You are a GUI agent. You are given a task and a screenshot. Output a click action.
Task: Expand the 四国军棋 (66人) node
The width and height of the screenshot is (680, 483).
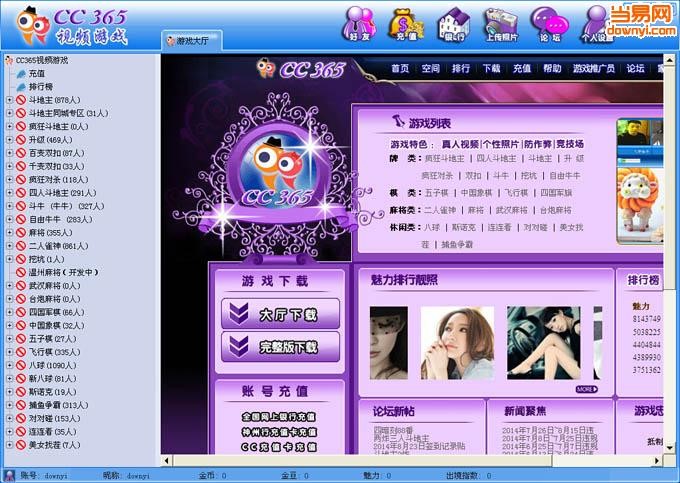pos(9,312)
